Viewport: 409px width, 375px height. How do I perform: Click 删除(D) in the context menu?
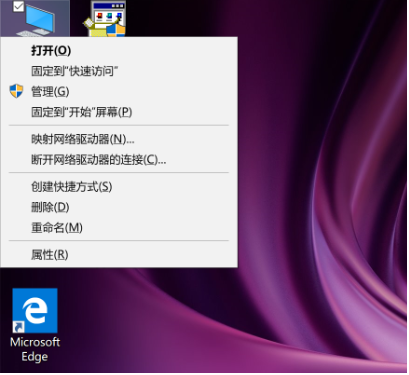pyautogui.click(x=119, y=207)
